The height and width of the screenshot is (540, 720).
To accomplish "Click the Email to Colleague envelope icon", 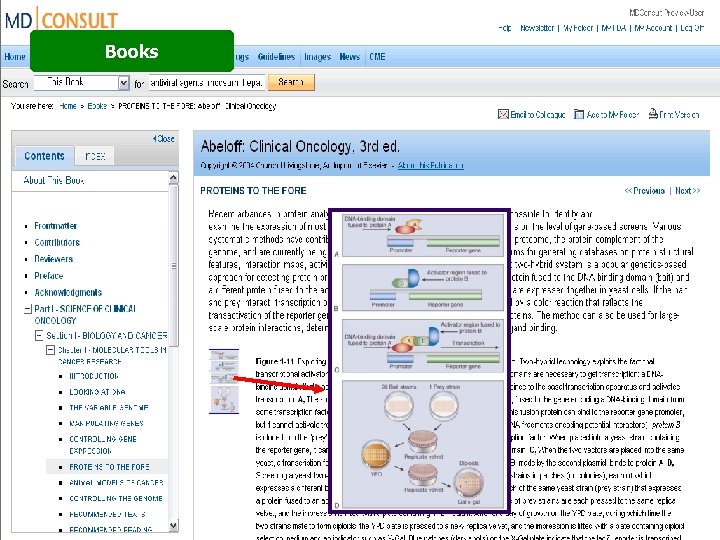I will (503, 114).
